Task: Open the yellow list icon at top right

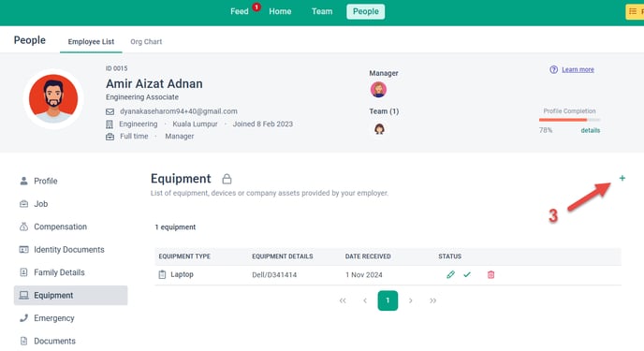Action: [x=635, y=11]
